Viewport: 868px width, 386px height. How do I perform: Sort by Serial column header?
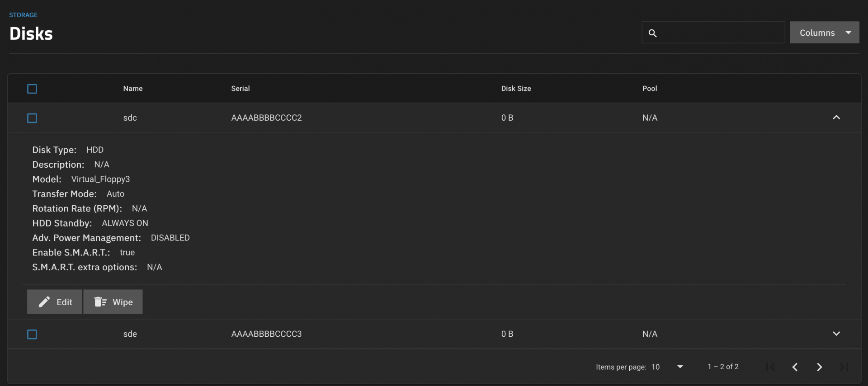(241, 89)
